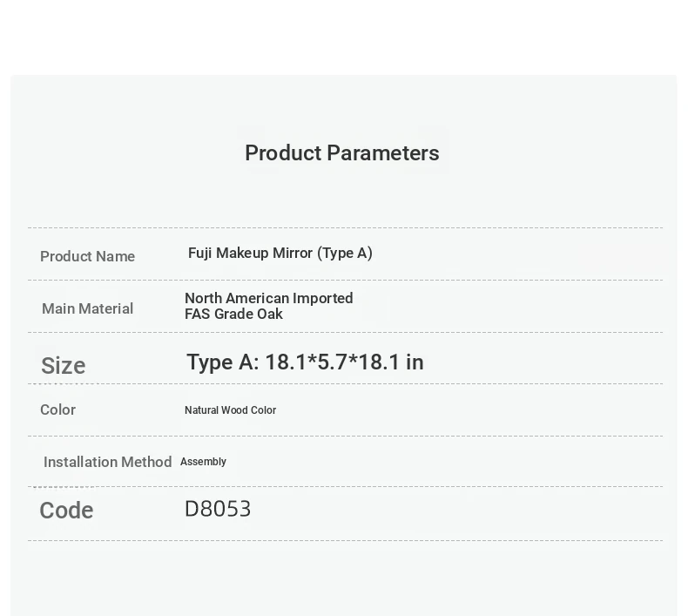Click the North American Imported line
Viewport: 688px width, 616px height.
click(268, 298)
